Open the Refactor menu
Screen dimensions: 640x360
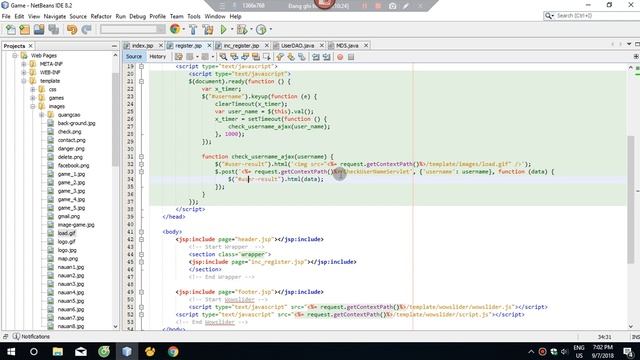pyautogui.click(x=101, y=16)
